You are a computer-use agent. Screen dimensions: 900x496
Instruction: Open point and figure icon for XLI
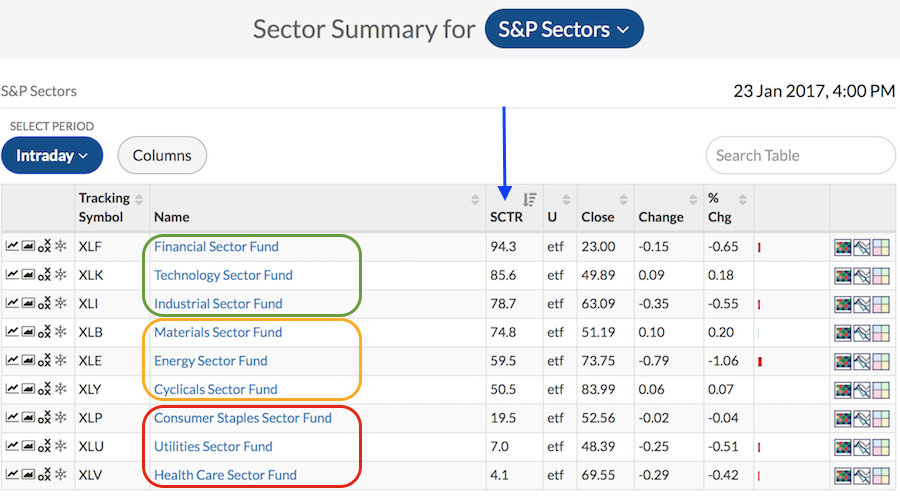tap(44, 304)
